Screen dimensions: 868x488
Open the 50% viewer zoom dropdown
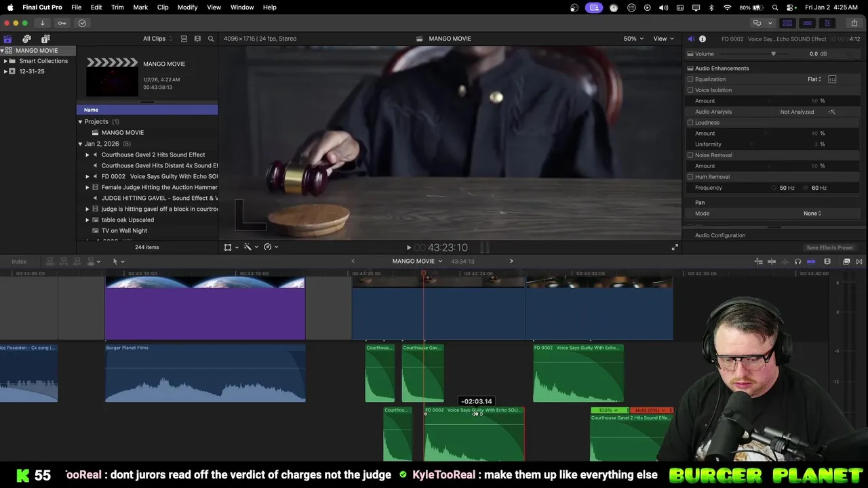634,39
